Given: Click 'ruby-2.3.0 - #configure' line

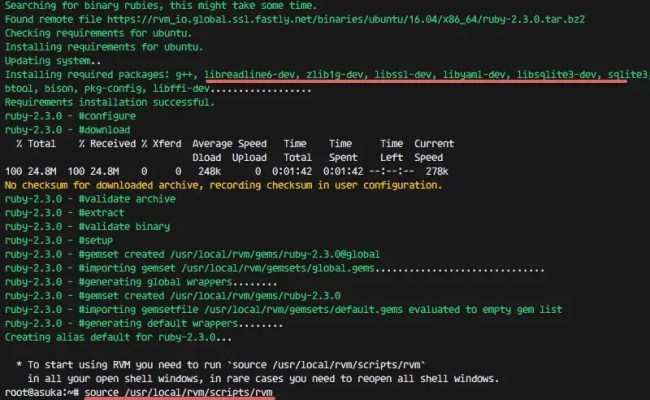Looking at the screenshot, I should pyautogui.click(x=70, y=116).
